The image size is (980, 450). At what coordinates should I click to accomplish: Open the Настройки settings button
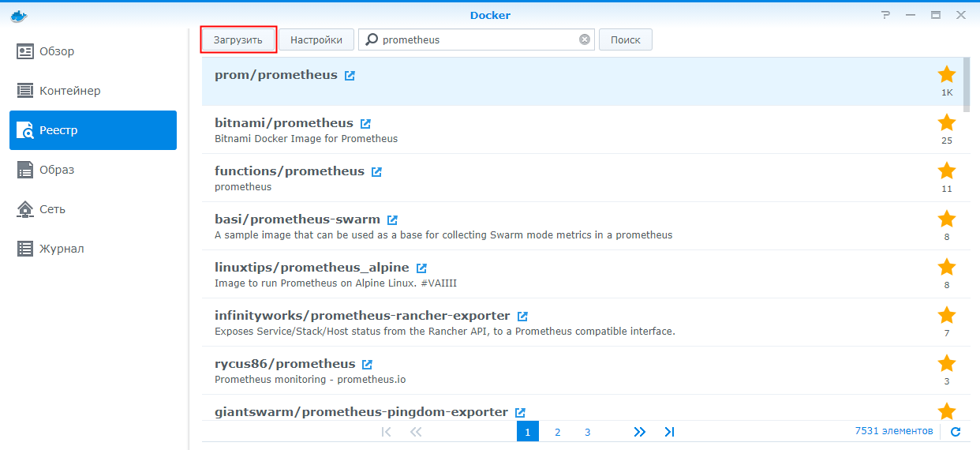pyautogui.click(x=316, y=39)
